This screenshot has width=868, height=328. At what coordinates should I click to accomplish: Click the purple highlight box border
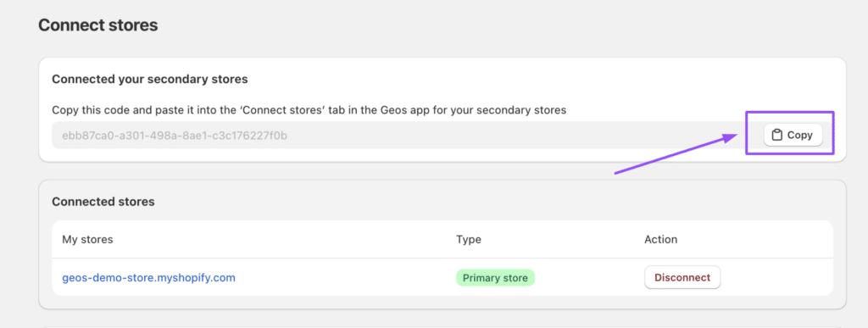pos(789,113)
